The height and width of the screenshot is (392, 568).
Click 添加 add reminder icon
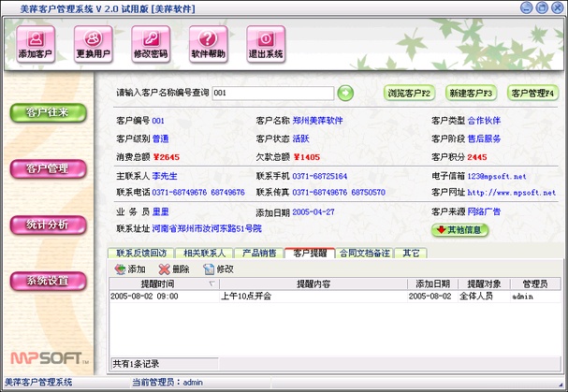[117, 269]
